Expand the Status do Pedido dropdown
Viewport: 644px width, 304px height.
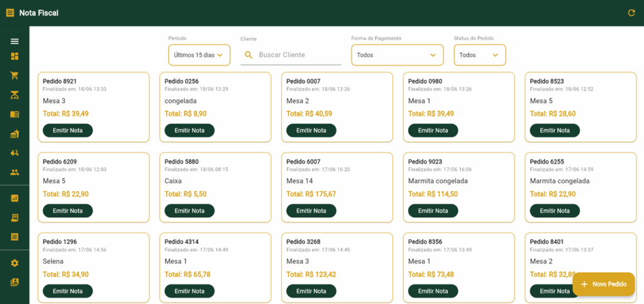click(480, 55)
